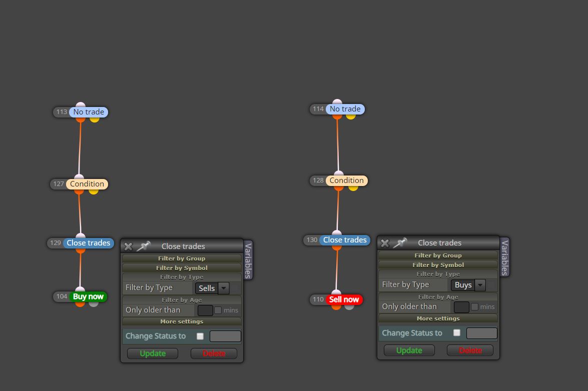Click the orange output dot under Buy now
Screen dimensions: 588x391
tap(80, 303)
